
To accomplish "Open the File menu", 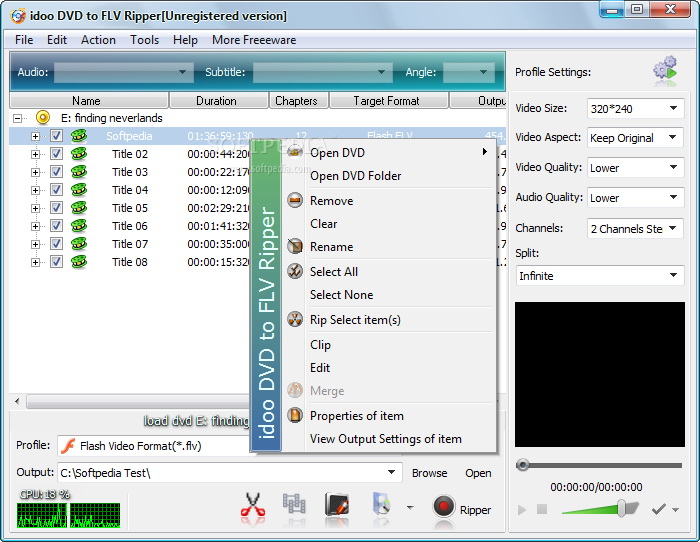I will (24, 40).
